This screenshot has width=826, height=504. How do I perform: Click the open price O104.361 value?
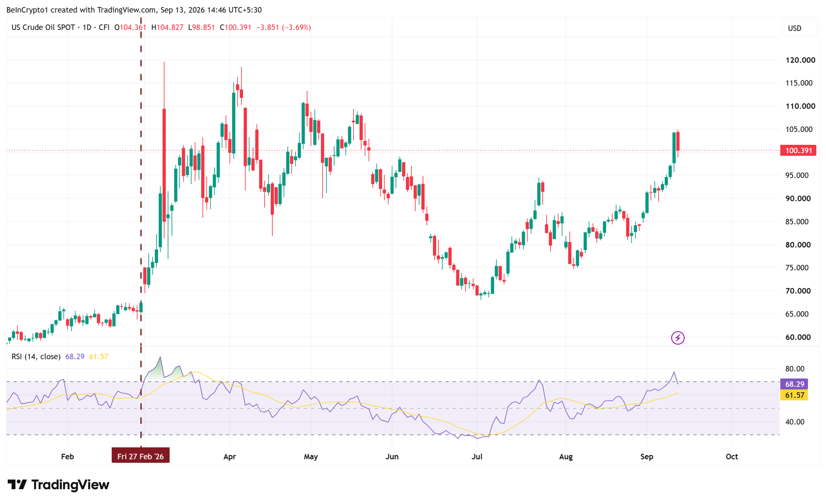click(130, 27)
